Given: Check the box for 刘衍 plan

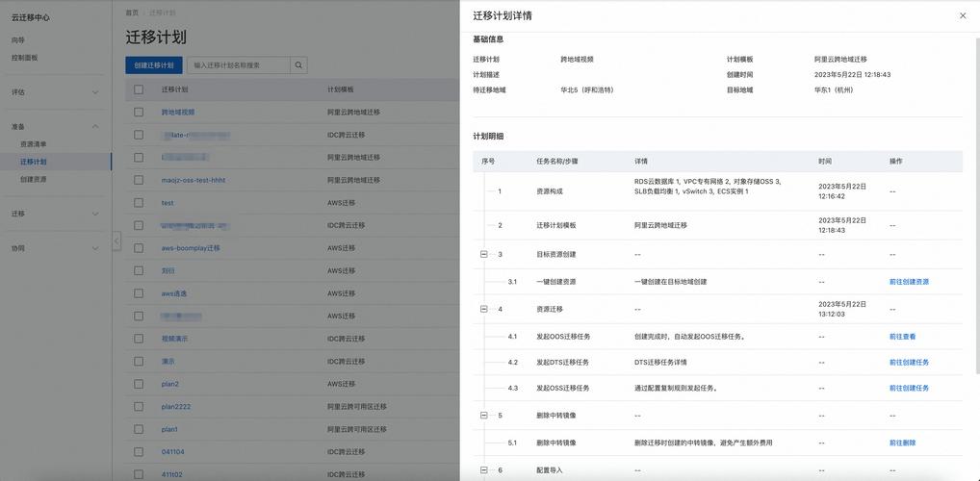Looking at the screenshot, I should coord(139,271).
